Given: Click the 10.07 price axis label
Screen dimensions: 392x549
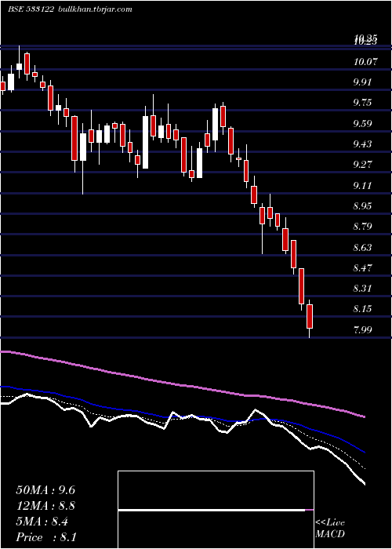Looking at the screenshot, I should tap(365, 62).
